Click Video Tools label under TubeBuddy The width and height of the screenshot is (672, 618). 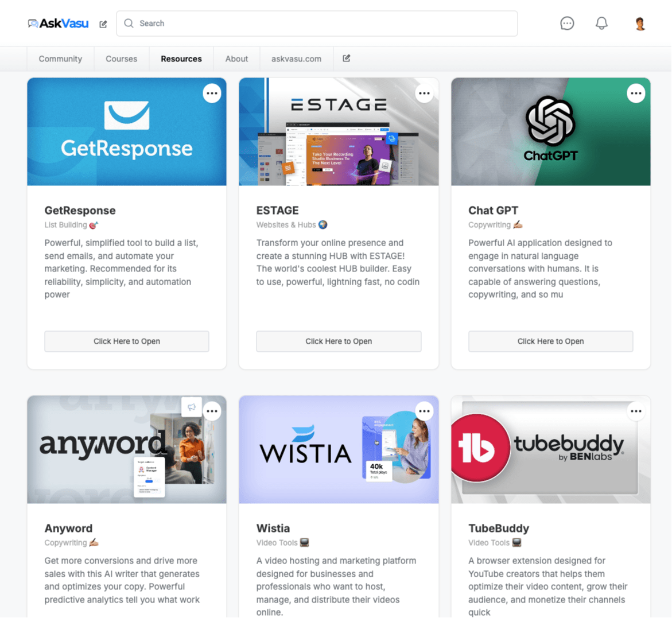pyautogui.click(x=495, y=543)
